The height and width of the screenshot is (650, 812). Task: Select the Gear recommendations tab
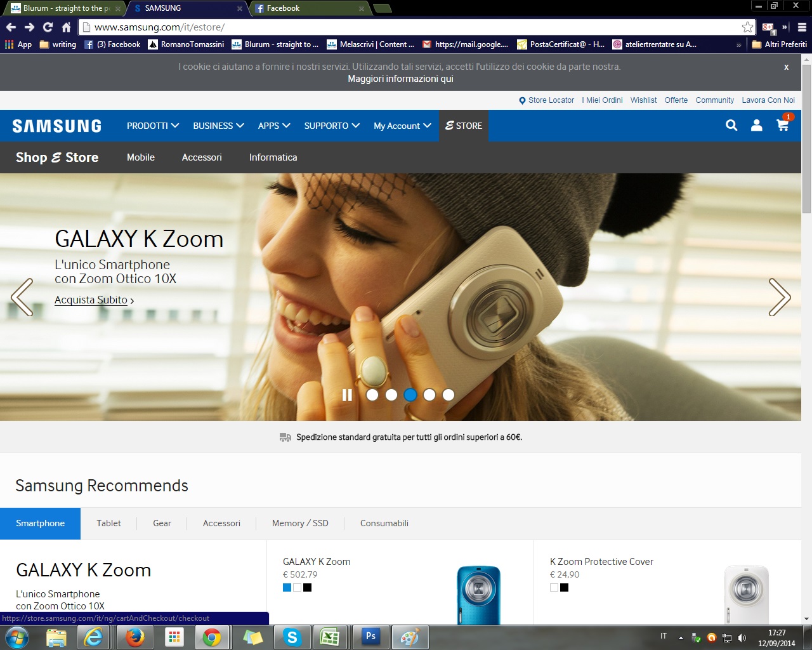pyautogui.click(x=162, y=524)
